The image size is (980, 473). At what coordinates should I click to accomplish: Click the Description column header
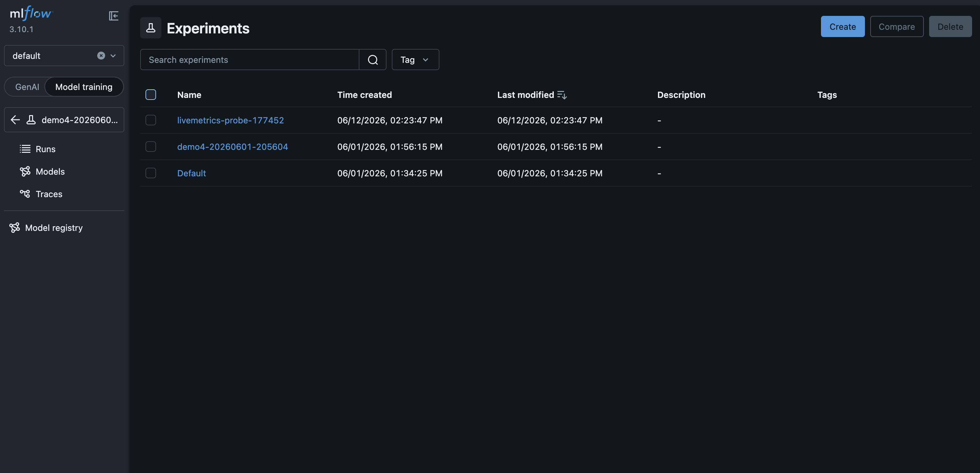[681, 95]
